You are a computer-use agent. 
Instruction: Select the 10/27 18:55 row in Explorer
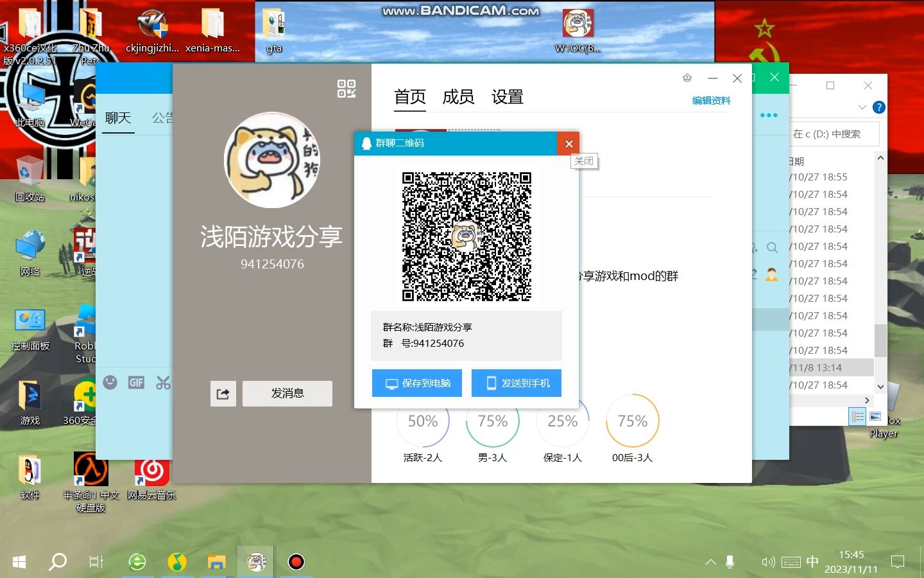[x=832, y=177]
